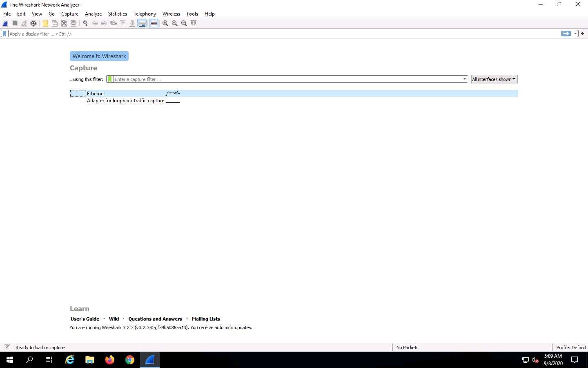Image resolution: width=588 pixels, height=368 pixels.
Task: Toggle auto scroll in live capture
Action: tap(142, 23)
